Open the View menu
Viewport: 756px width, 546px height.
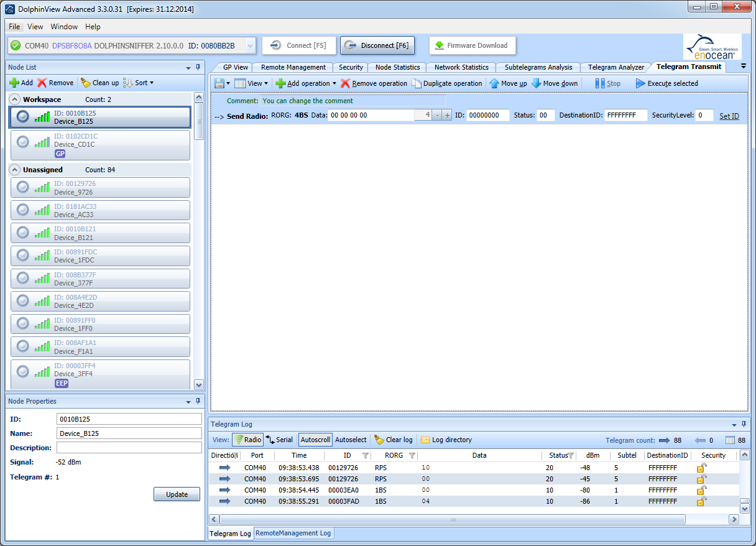(x=35, y=27)
